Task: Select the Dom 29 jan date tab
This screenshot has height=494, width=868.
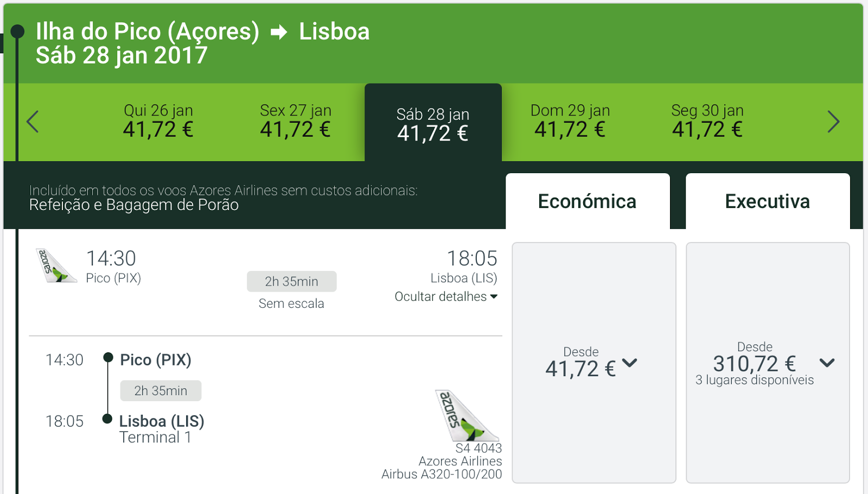Action: point(570,122)
